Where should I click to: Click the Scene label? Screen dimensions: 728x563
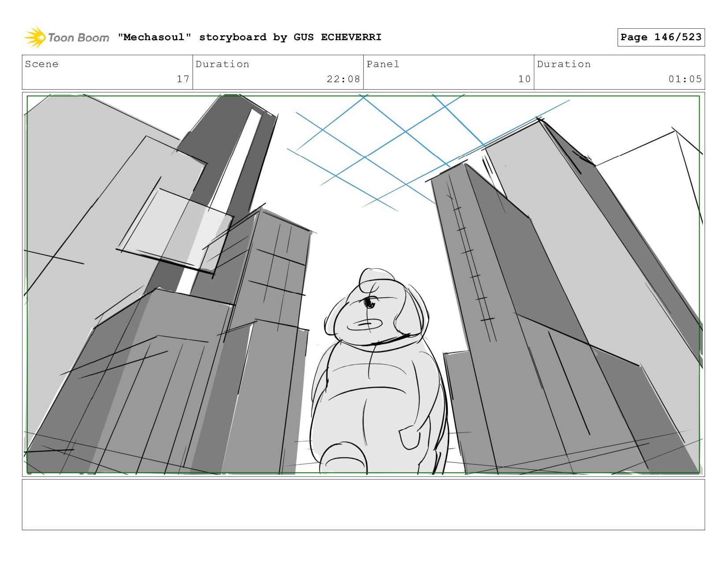click(x=41, y=64)
